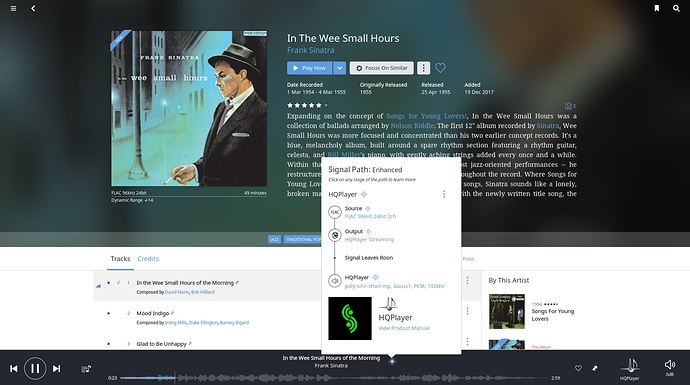Skip to next track
Image resolution: width=690 pixels, height=385 pixels.
tap(56, 369)
